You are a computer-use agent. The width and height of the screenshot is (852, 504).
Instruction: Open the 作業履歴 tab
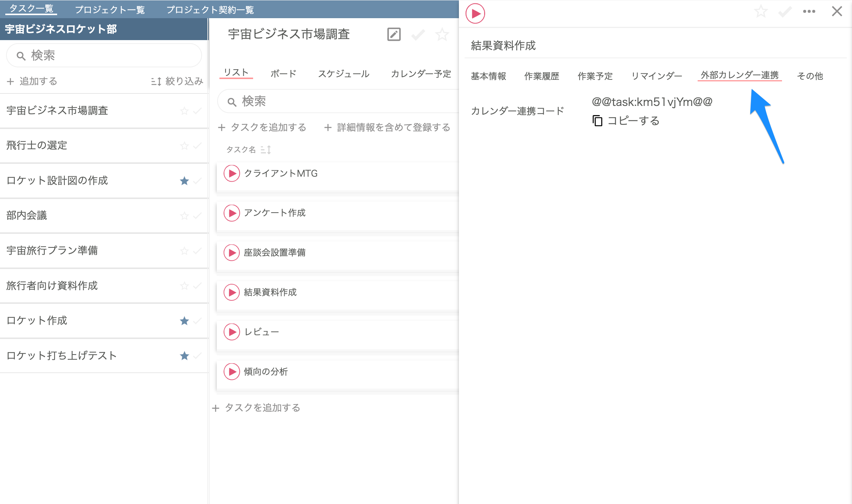(542, 76)
